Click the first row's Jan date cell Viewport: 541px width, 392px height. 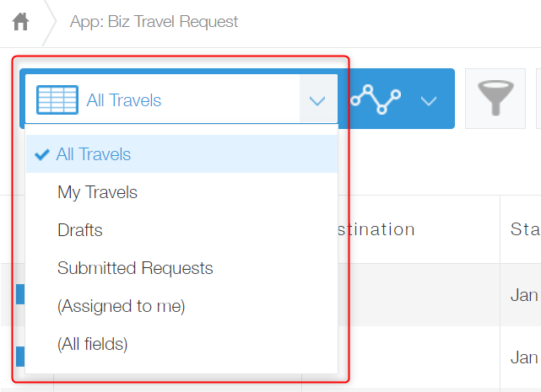[x=525, y=295]
